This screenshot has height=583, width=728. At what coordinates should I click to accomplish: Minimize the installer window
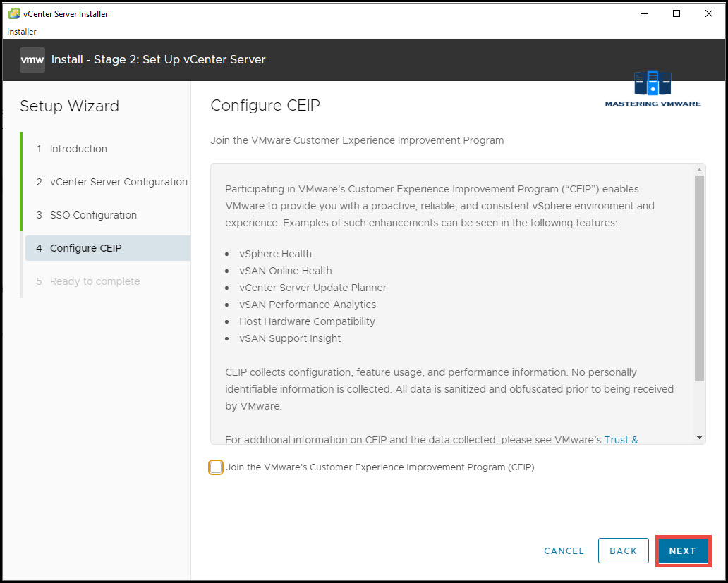645,14
